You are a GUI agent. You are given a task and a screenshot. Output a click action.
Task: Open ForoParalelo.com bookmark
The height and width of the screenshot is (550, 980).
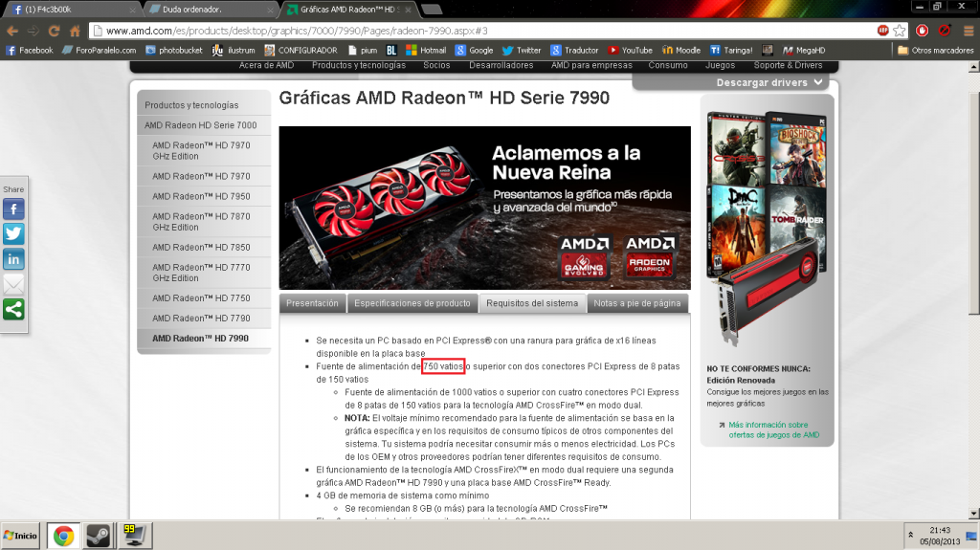click(99, 50)
